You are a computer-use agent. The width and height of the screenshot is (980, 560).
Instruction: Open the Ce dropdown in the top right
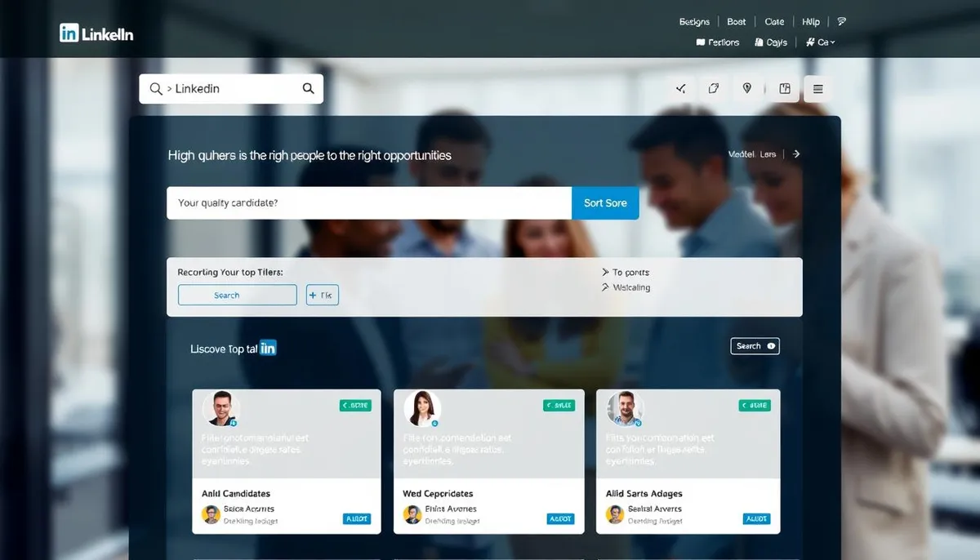coord(820,42)
